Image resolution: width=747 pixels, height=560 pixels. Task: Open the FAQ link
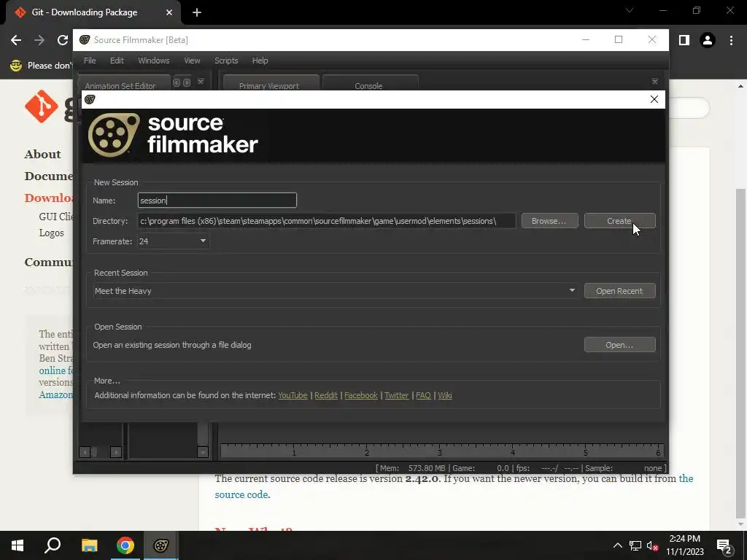click(x=423, y=395)
